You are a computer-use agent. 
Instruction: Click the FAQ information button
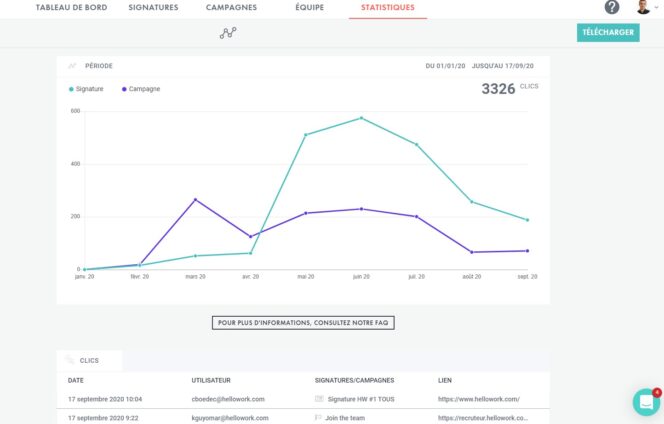click(x=303, y=323)
